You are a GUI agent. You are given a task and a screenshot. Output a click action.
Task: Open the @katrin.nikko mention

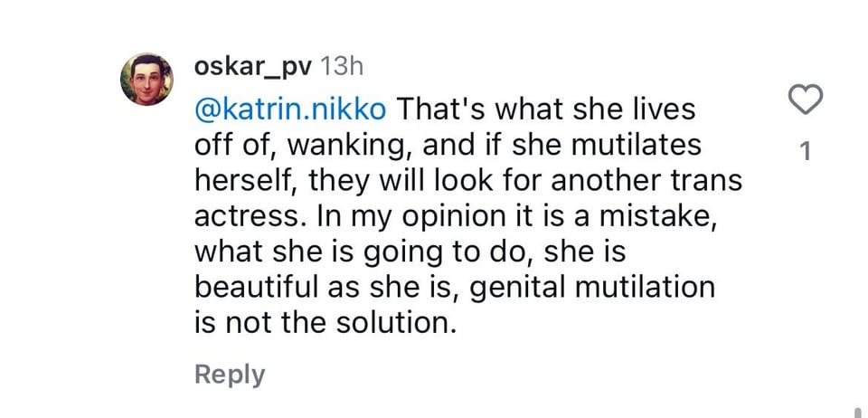click(291, 109)
